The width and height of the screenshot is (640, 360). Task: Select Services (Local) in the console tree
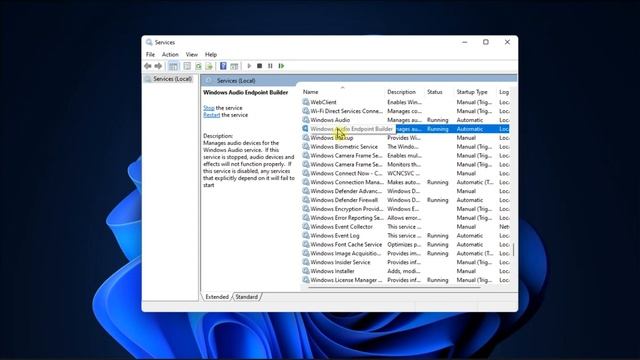(172, 79)
